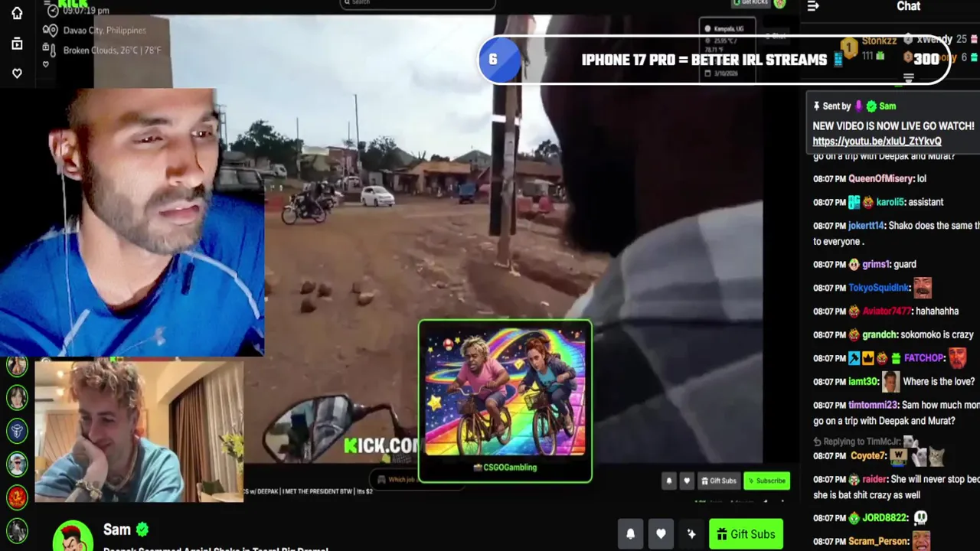Open Scram_Person username in chat

[877, 542]
